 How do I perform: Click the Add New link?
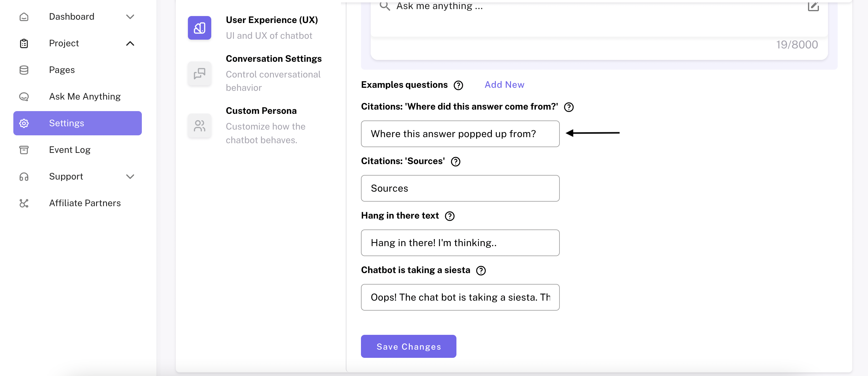[x=504, y=85]
